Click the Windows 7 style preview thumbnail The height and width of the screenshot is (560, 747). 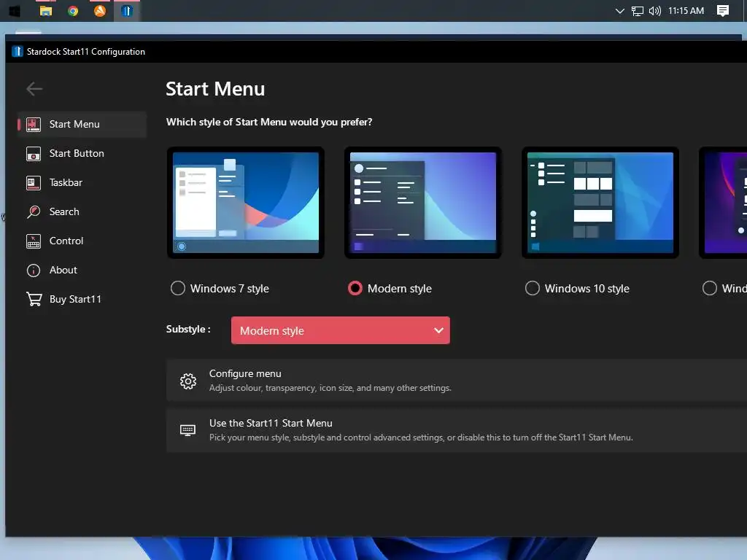246,203
